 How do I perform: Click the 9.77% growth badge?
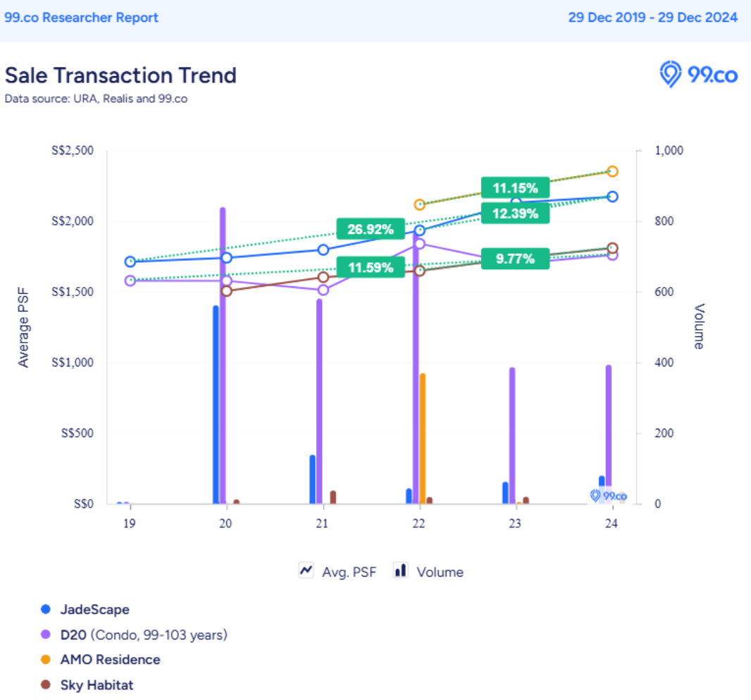tap(515, 259)
